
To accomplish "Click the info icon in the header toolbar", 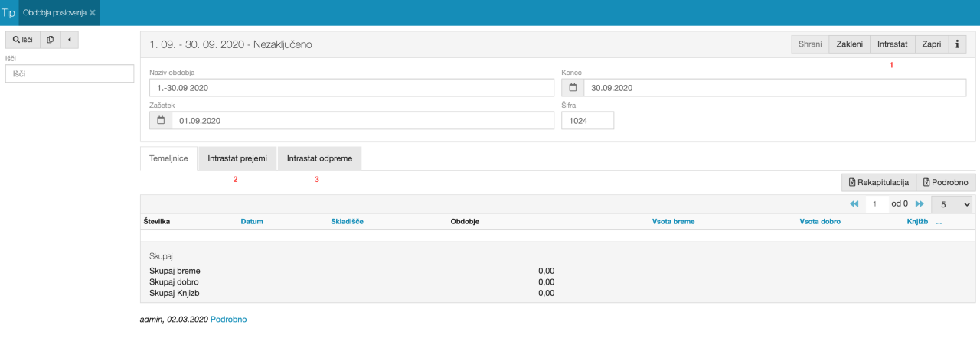I will [958, 44].
